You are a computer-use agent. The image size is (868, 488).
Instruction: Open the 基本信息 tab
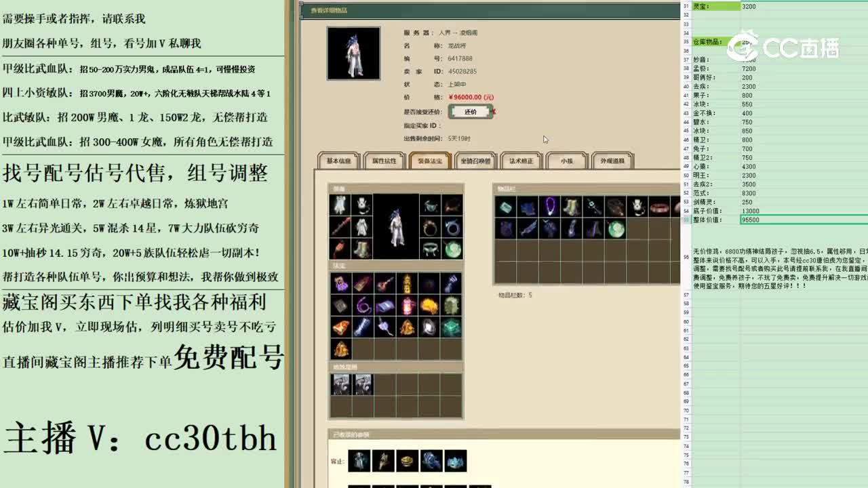(339, 161)
